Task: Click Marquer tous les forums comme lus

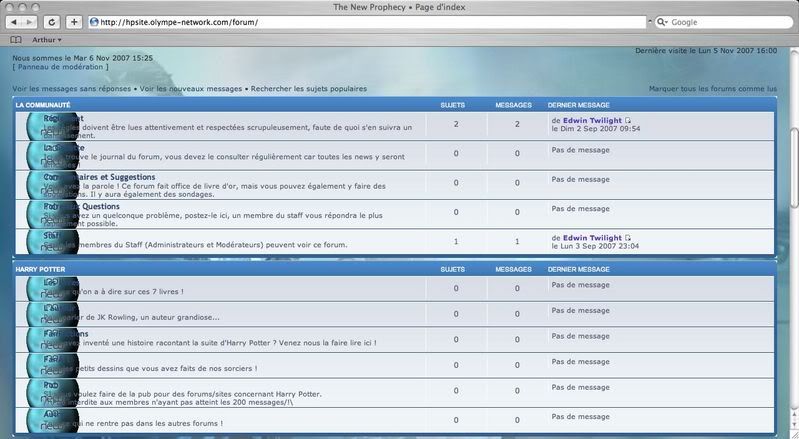Action: [712, 89]
